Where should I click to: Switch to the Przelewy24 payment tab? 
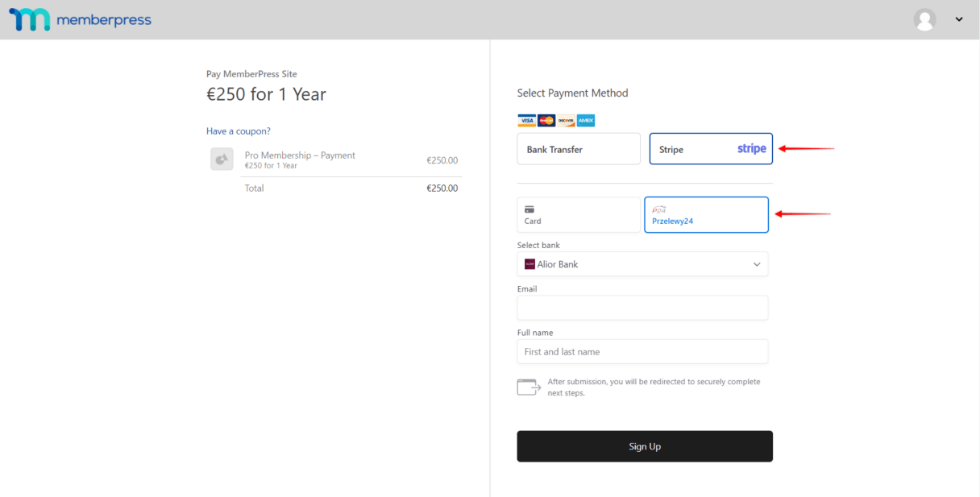[x=706, y=215]
